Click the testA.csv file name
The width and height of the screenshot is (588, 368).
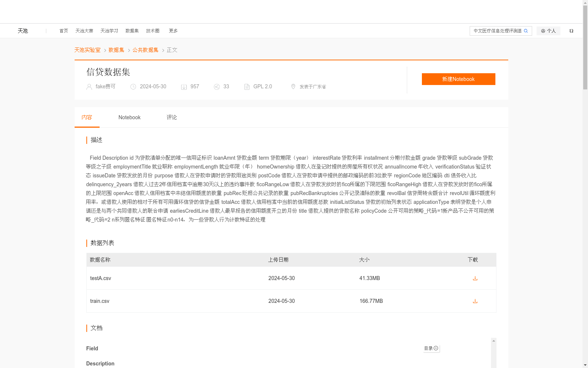pos(100,278)
